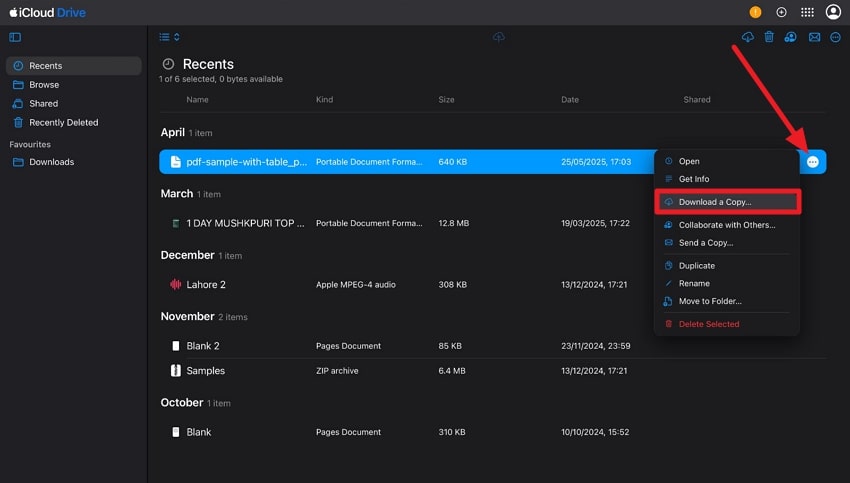Click the 25/05/2025, 17:03 date cell
Viewport: 850px width, 483px height.
pyautogui.click(x=596, y=162)
